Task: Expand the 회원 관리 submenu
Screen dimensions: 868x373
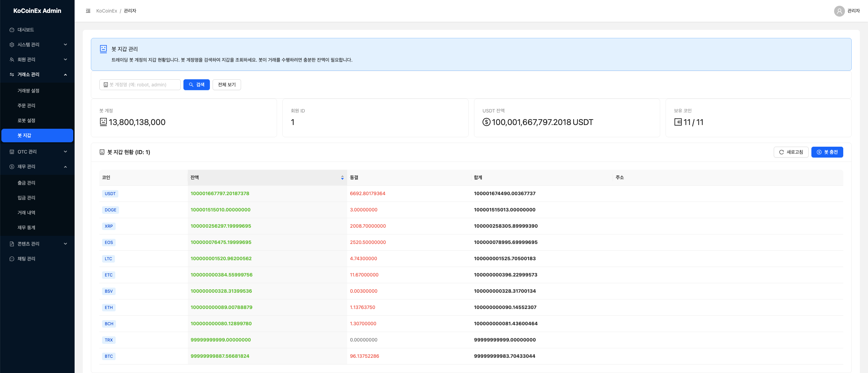Action: coord(65,60)
